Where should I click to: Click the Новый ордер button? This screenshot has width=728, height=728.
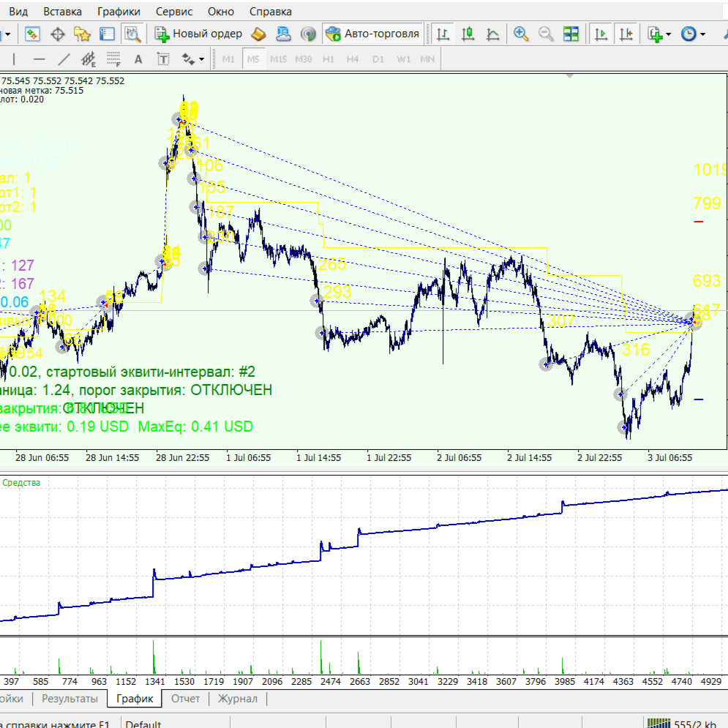[x=198, y=34]
